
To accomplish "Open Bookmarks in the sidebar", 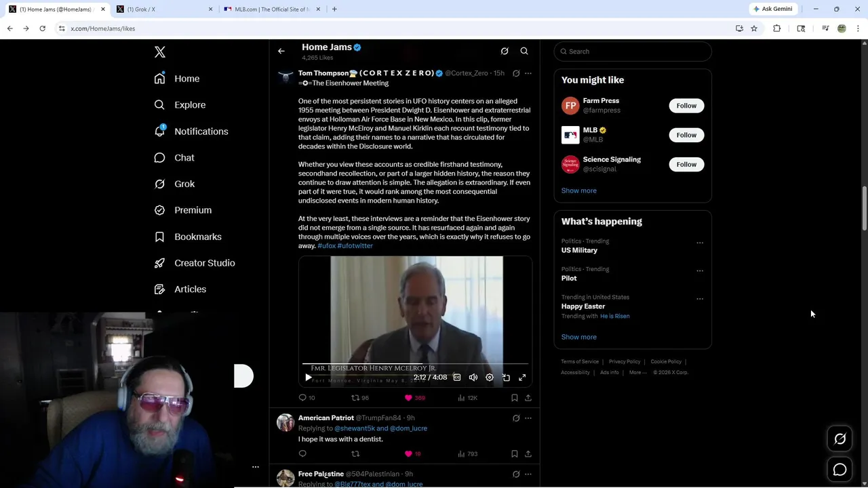I will tap(188, 237).
